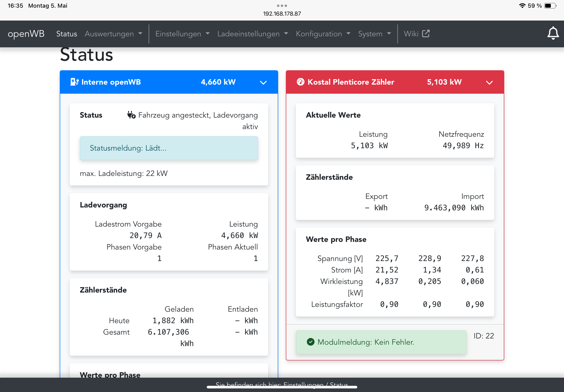Select the Status navigation item

(x=66, y=34)
